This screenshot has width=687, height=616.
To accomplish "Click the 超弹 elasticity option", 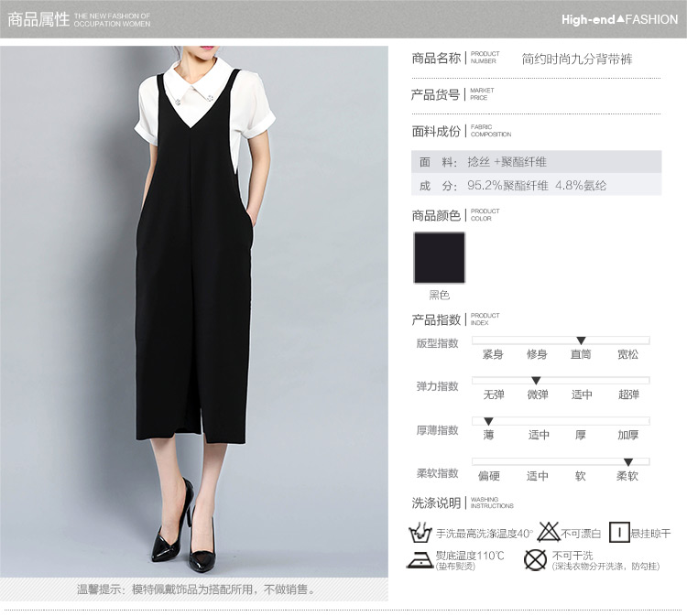I will (628, 394).
